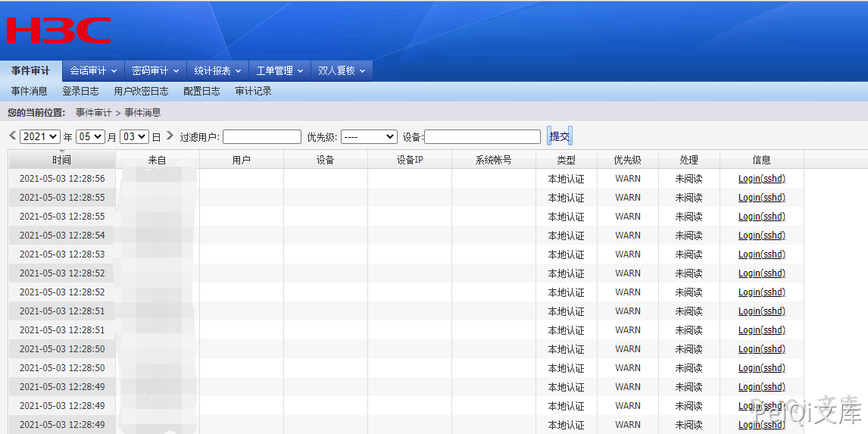Open the month 05 dropdown
The width and height of the screenshot is (868, 434).
click(x=90, y=137)
